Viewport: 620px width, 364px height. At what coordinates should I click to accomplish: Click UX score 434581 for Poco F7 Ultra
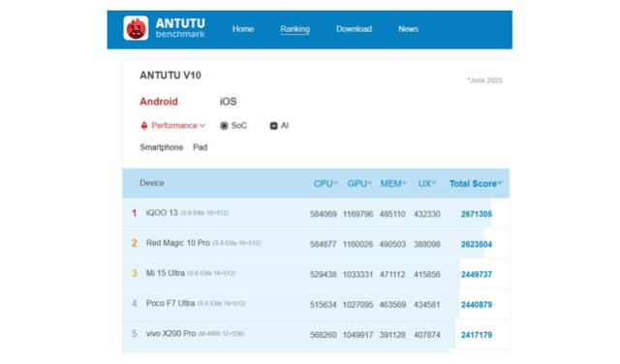(x=426, y=305)
